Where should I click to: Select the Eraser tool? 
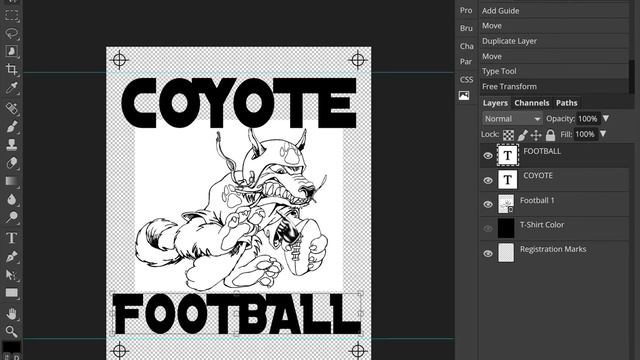tap(11, 162)
